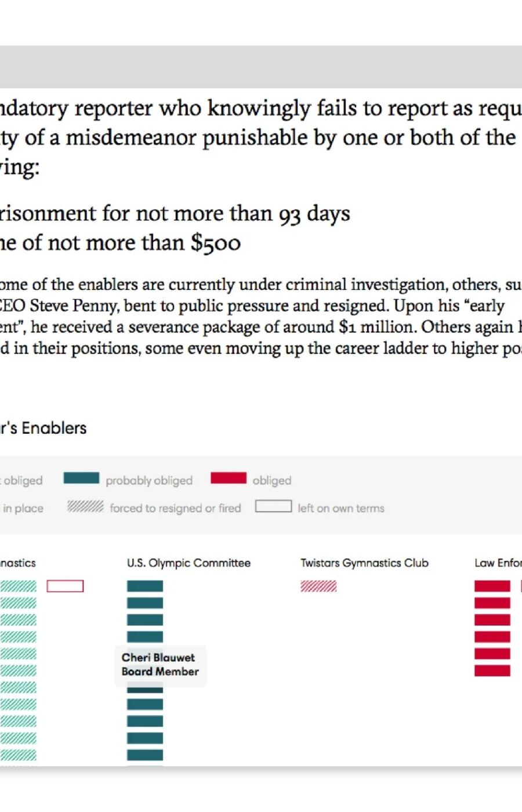Screen dimensions: 522x812
Task: Click the gray bar at the page top
Action: pyautogui.click(x=261, y=67)
